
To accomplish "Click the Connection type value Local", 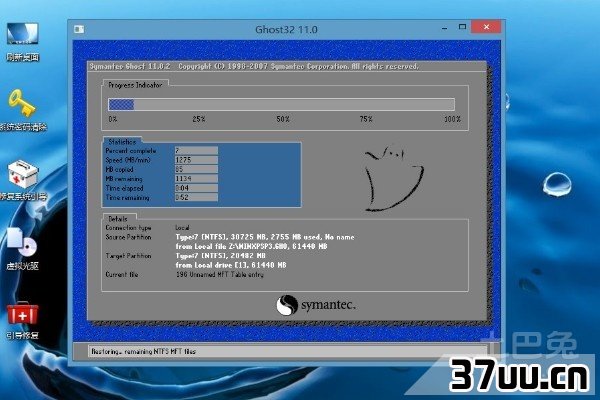I will 182,228.
